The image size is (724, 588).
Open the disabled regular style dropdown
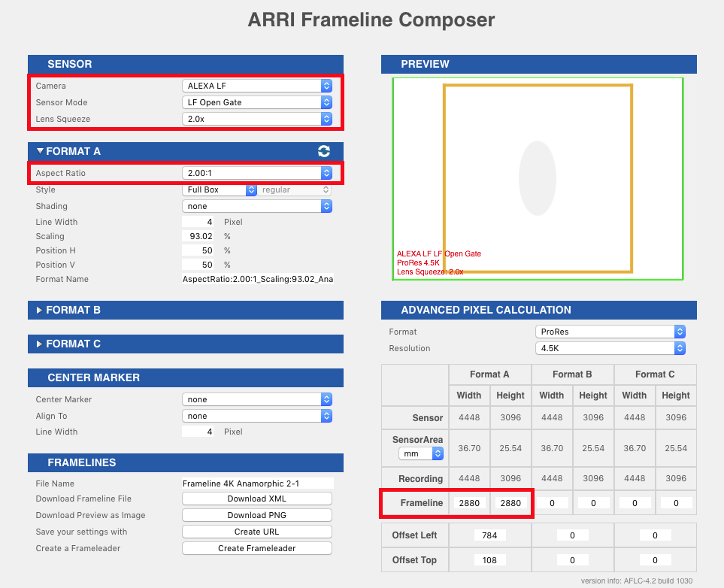click(x=294, y=189)
